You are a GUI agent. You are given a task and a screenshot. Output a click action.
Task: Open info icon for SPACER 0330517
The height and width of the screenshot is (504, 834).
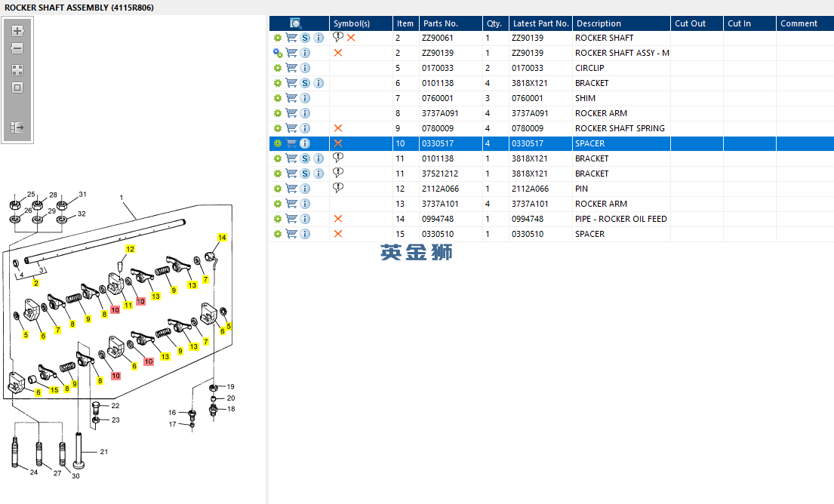click(x=305, y=143)
